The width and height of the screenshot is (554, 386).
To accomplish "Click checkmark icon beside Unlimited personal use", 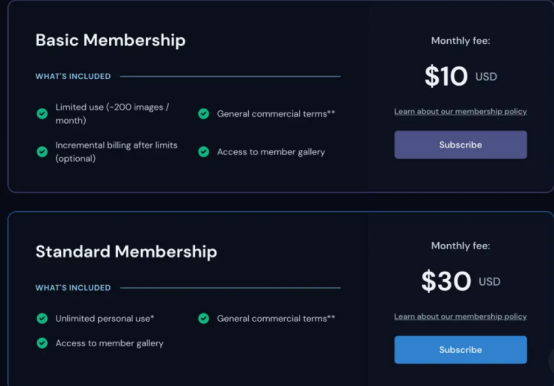I will (42, 319).
